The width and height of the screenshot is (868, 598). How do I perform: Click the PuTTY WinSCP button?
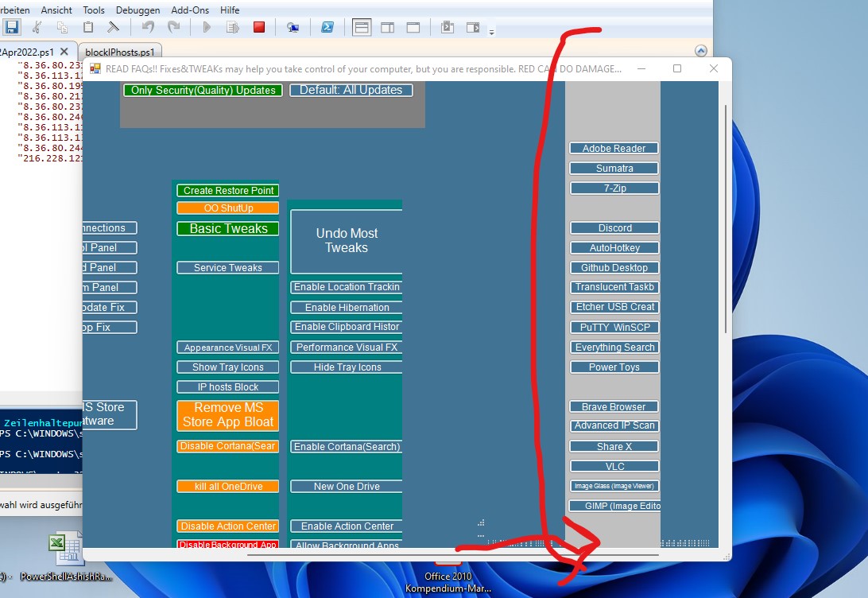[x=614, y=328]
